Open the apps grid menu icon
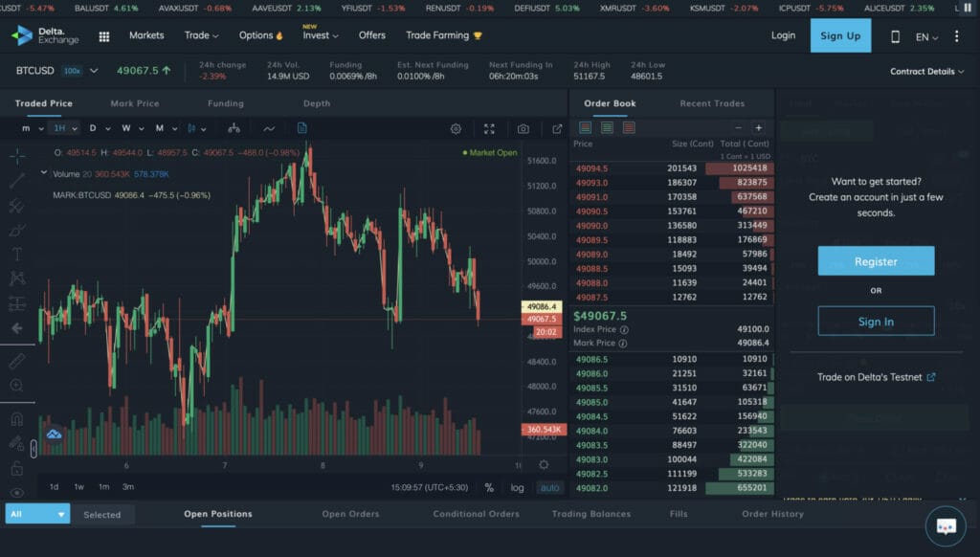Viewport: 980px width, 557px height. pos(104,36)
